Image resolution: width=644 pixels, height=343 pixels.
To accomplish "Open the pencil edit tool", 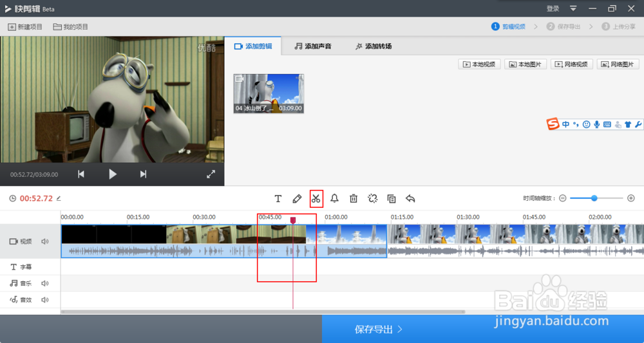I will (x=297, y=199).
